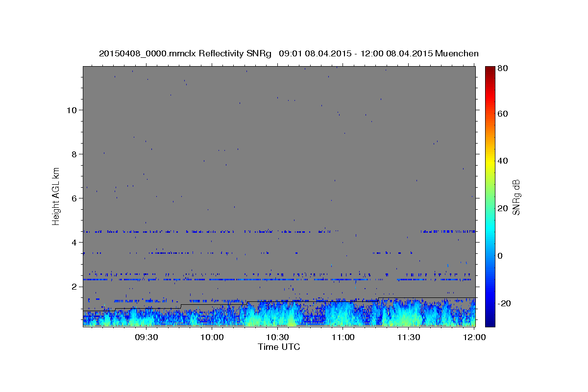Click the colorbar value 40

[x=503, y=160]
